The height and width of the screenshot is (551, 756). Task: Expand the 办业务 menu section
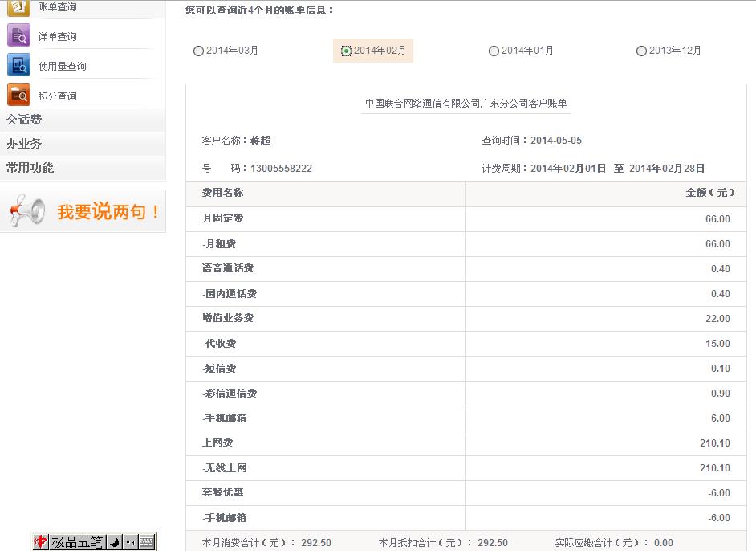pyautogui.click(x=24, y=144)
